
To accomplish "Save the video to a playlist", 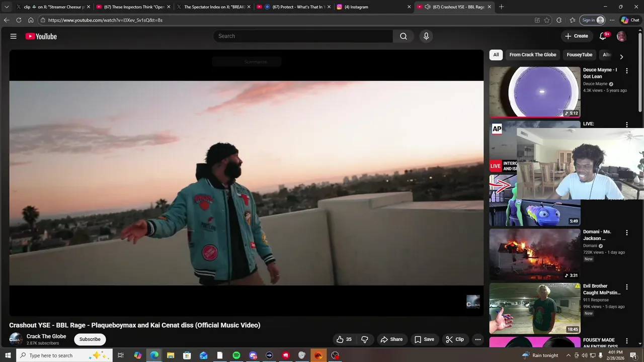I will [x=424, y=339].
